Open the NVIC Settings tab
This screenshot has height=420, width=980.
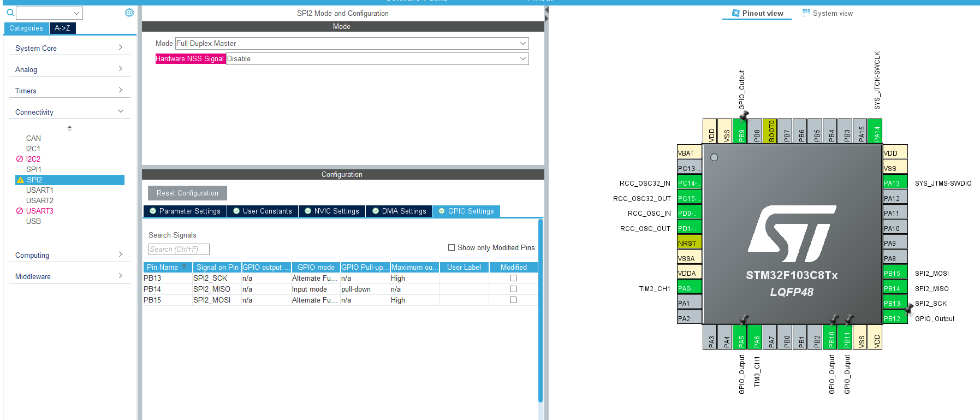332,211
